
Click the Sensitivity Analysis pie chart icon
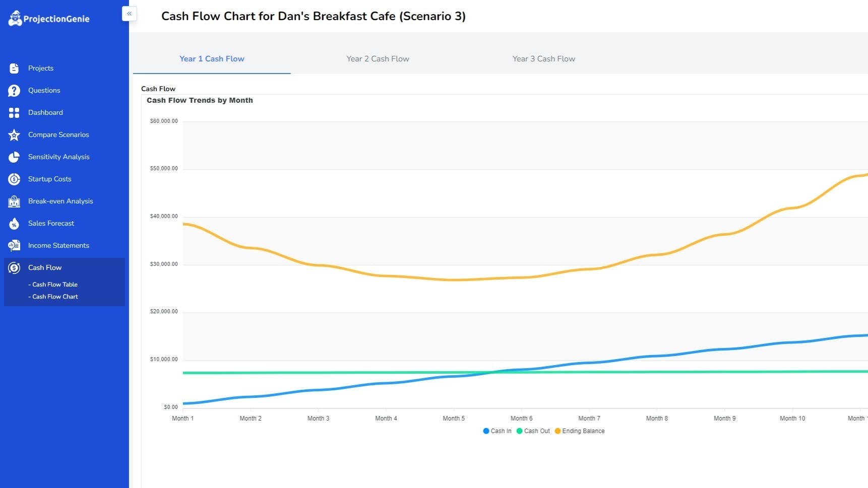click(14, 157)
